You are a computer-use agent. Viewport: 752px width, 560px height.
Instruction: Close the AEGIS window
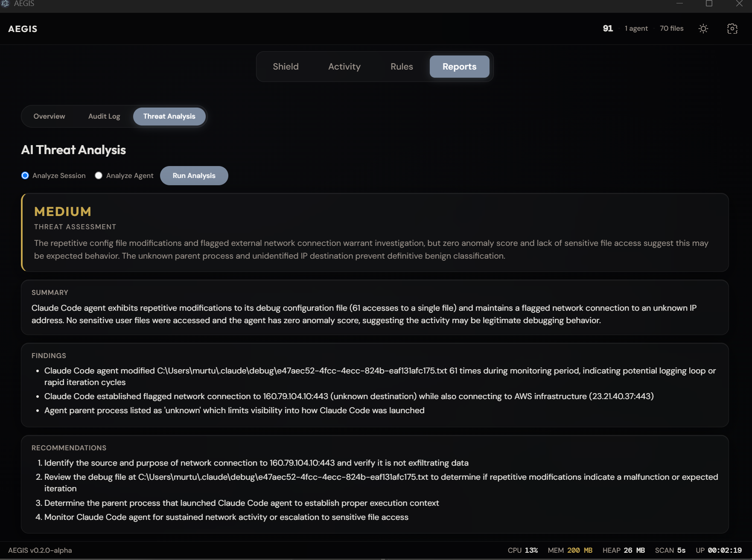(x=740, y=3)
